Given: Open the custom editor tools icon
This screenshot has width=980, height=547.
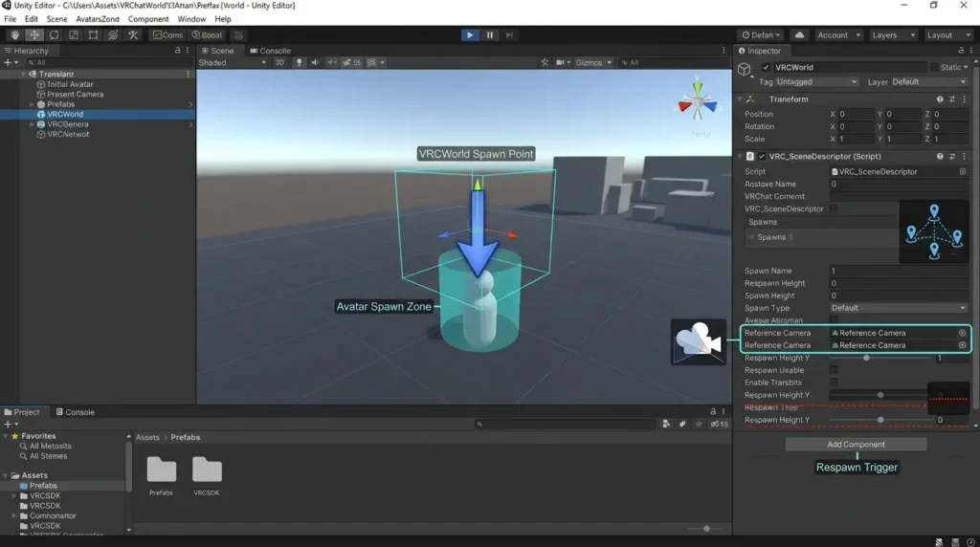Looking at the screenshot, I should pos(133,35).
